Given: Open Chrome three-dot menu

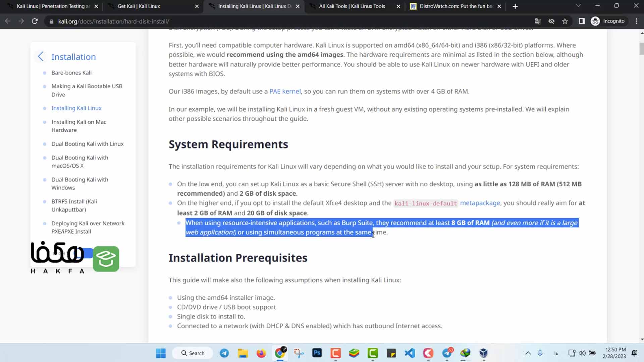Looking at the screenshot, I should tap(637, 21).
